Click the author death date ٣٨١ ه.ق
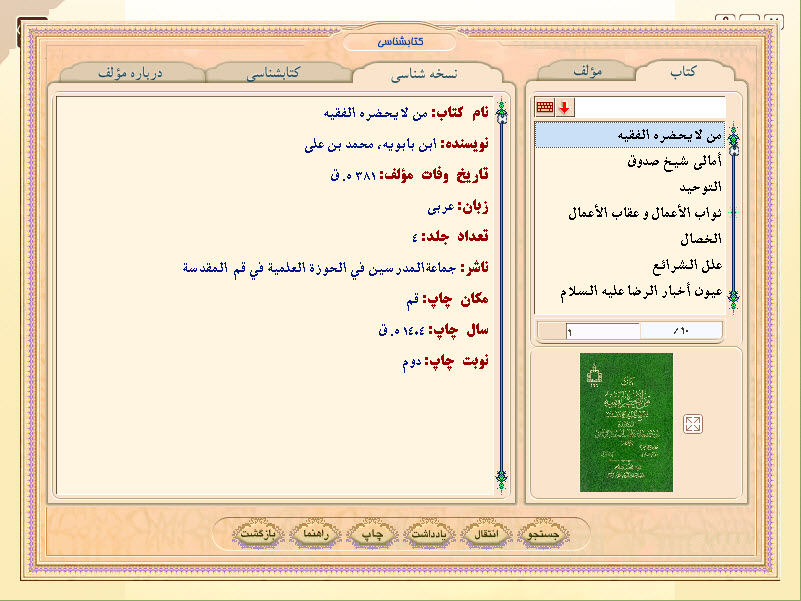Image resolution: width=801 pixels, height=601 pixels. coord(354,176)
